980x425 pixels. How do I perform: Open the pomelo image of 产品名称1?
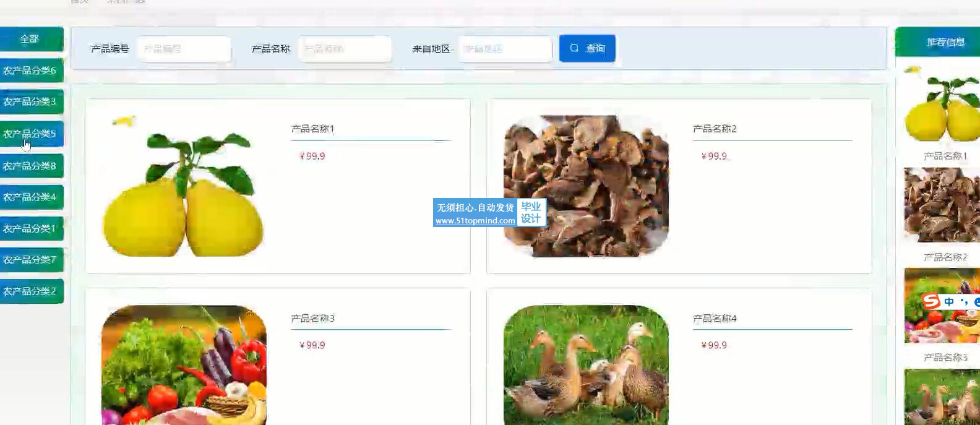tap(184, 186)
